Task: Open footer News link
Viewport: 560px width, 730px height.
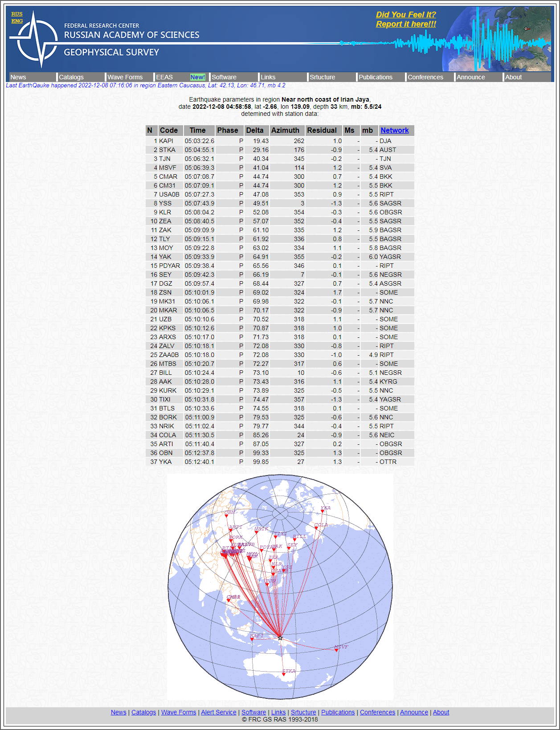Action: click(119, 712)
